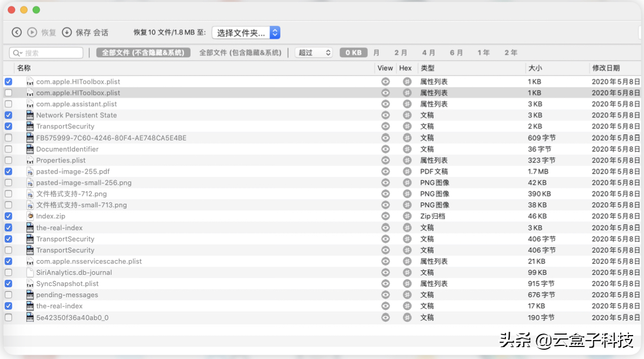Open Hex view for Network Persistent State
The width and height of the screenshot is (644, 359).
click(x=407, y=115)
